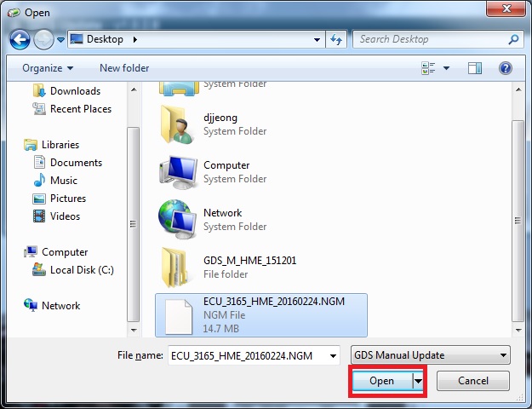
Task: Click the Back navigation arrow
Action: (20, 39)
